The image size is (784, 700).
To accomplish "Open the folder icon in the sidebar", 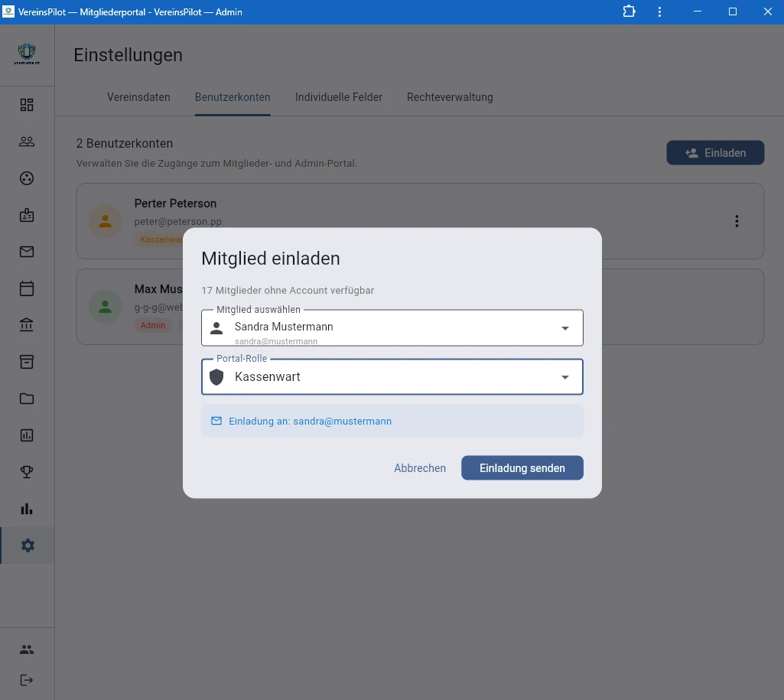I will [x=27, y=399].
